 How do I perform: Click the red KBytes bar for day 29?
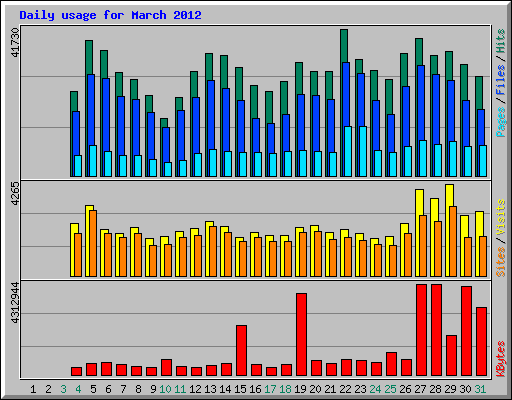tap(452, 356)
